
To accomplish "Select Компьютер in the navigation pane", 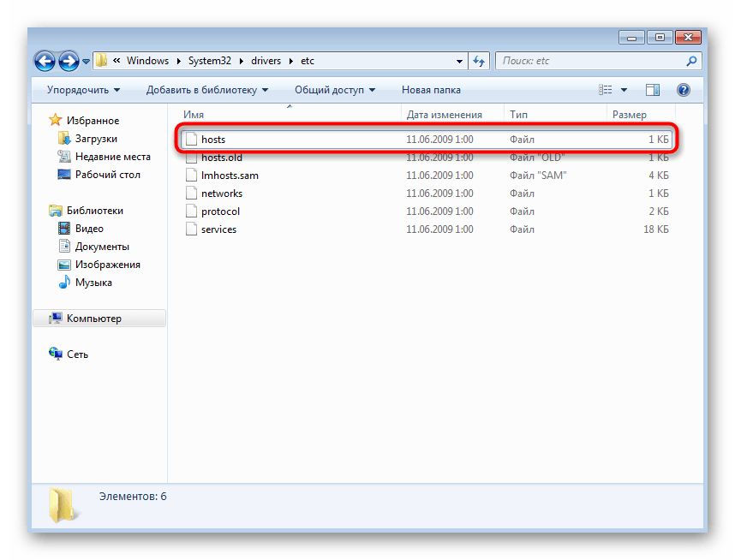I will pos(93,319).
